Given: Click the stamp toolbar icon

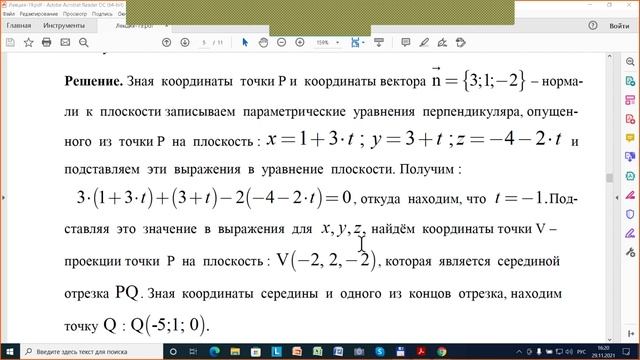Looking at the screenshot, I should tap(461, 42).
